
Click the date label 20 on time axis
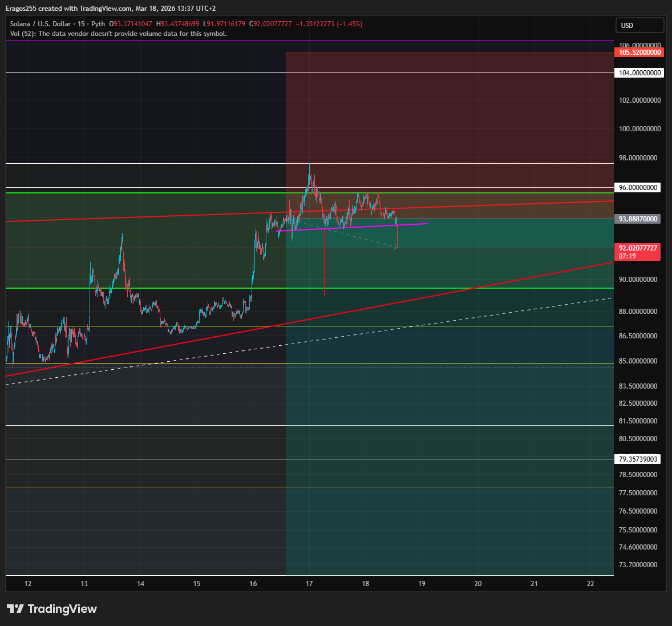point(478,584)
